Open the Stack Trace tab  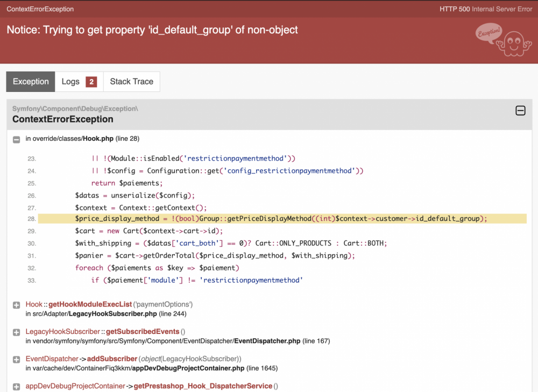coord(131,82)
